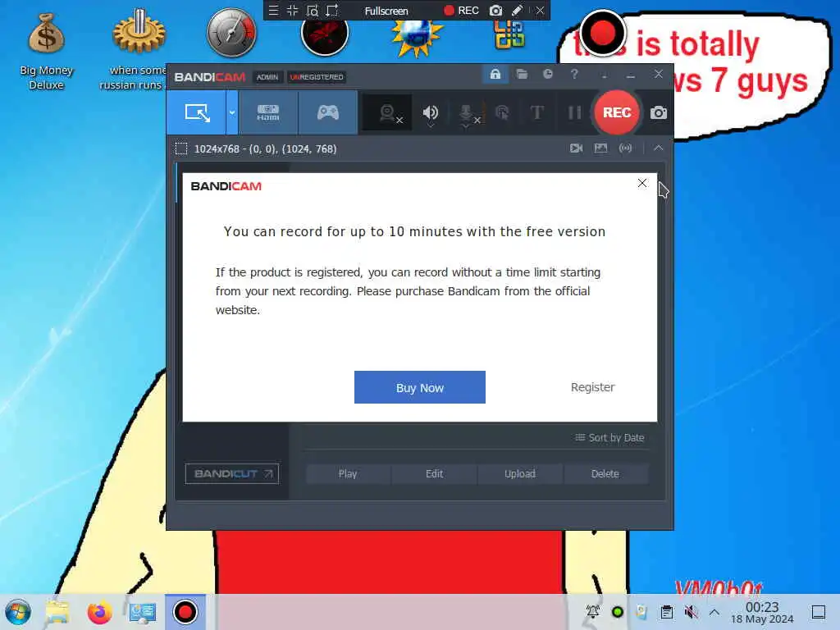Click REC on the top floating bar
Viewport: 840px width, 630px height.
point(461,10)
